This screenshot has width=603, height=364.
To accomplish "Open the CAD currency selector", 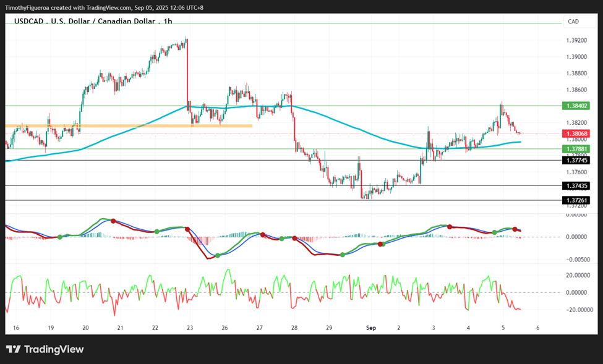I will [x=579, y=22].
